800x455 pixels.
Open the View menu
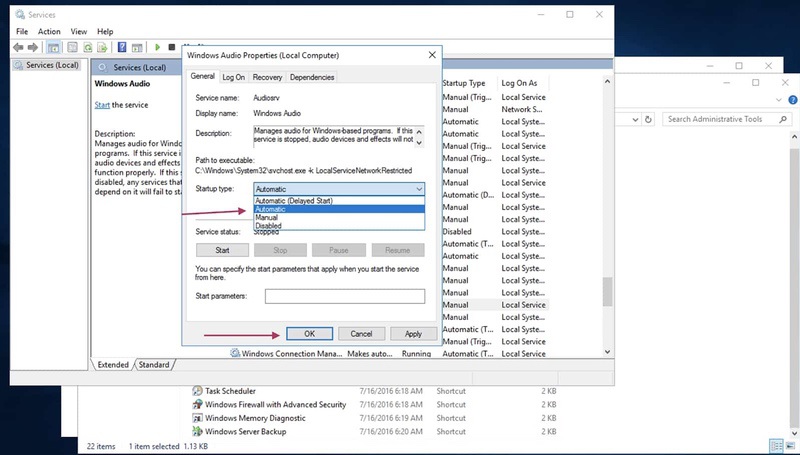[x=79, y=31]
